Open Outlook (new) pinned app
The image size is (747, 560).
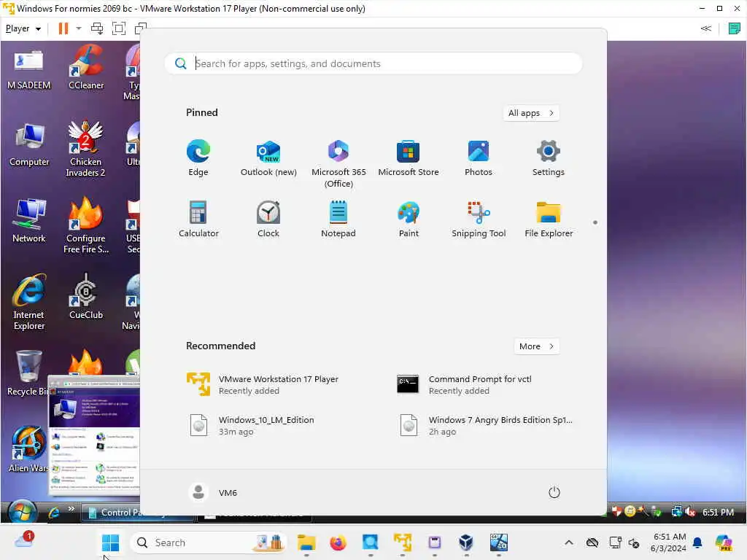[268, 158]
